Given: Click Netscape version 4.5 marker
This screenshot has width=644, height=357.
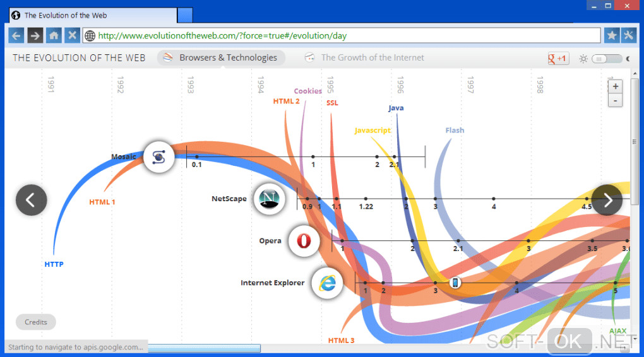Looking at the screenshot, I should pyautogui.click(x=587, y=199).
